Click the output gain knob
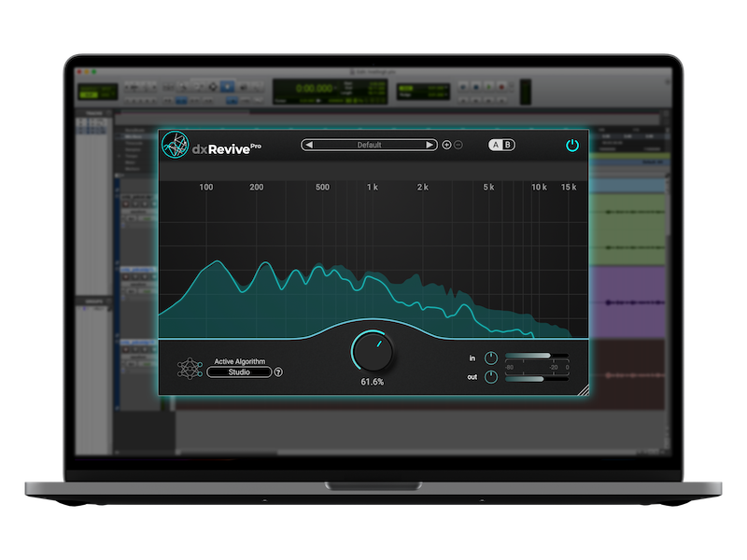The width and height of the screenshot is (747, 560). pyautogui.click(x=491, y=378)
